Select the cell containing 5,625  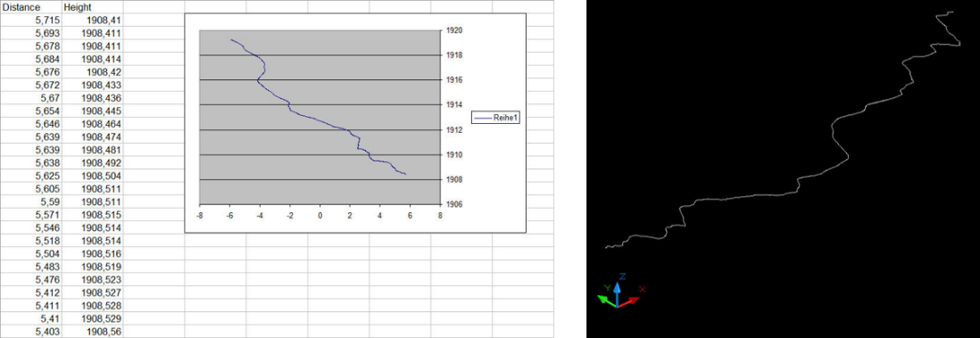pyautogui.click(x=31, y=176)
